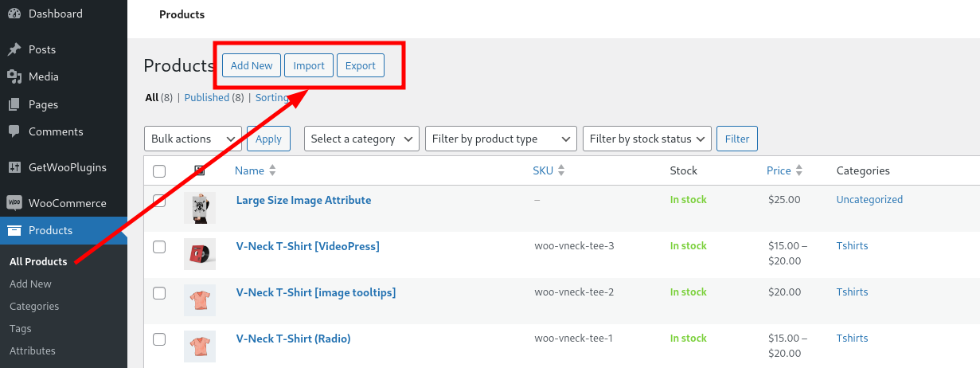This screenshot has height=368, width=980.
Task: Open Tags submenu item
Action: 21,328
